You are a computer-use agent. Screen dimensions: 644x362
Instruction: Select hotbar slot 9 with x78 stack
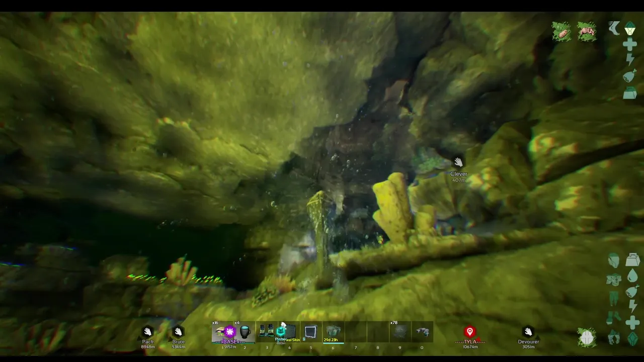tap(400, 332)
